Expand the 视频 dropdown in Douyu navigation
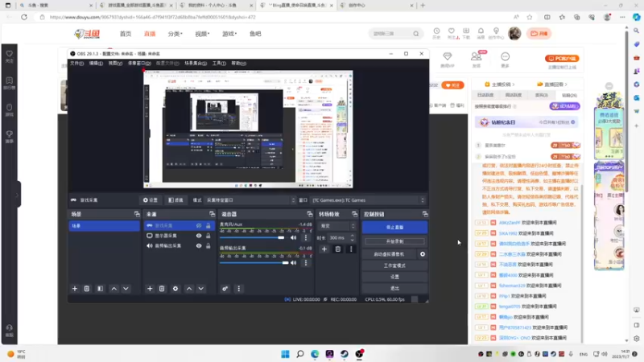Viewport: 644px width, 362px height. point(202,34)
